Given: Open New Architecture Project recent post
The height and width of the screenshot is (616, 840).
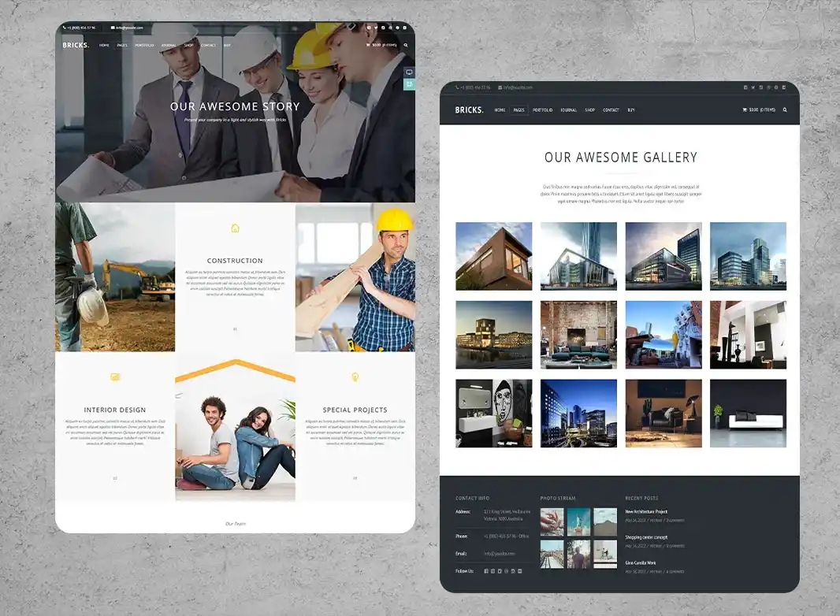Looking at the screenshot, I should click(646, 511).
